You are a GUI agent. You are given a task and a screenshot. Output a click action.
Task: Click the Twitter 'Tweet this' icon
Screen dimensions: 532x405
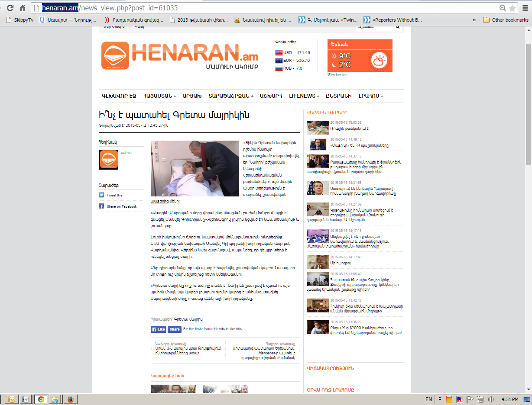(x=101, y=195)
